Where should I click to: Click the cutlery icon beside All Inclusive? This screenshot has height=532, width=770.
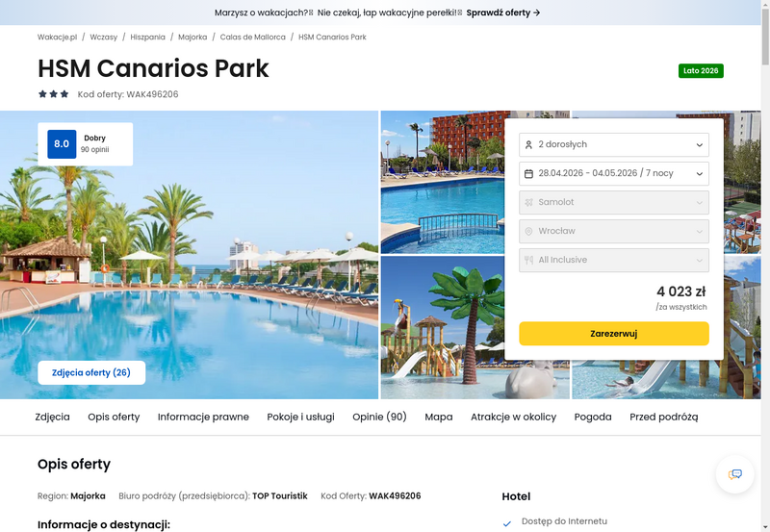click(x=528, y=260)
